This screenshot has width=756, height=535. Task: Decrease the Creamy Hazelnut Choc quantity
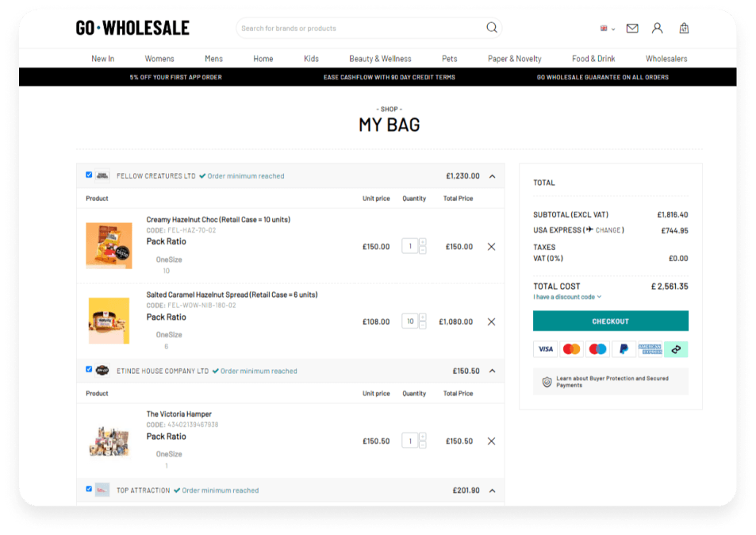click(x=422, y=250)
